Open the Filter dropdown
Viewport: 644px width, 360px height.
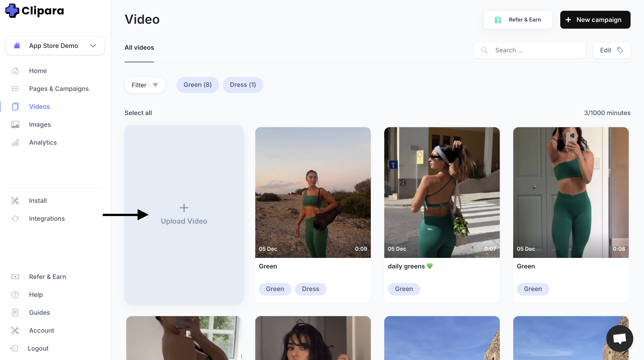[x=145, y=85]
